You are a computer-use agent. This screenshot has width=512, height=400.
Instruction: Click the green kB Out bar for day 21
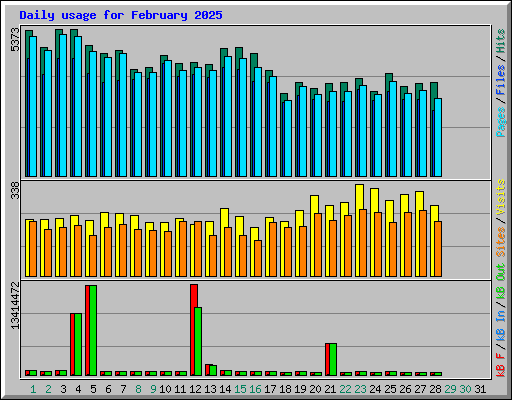[333, 359]
